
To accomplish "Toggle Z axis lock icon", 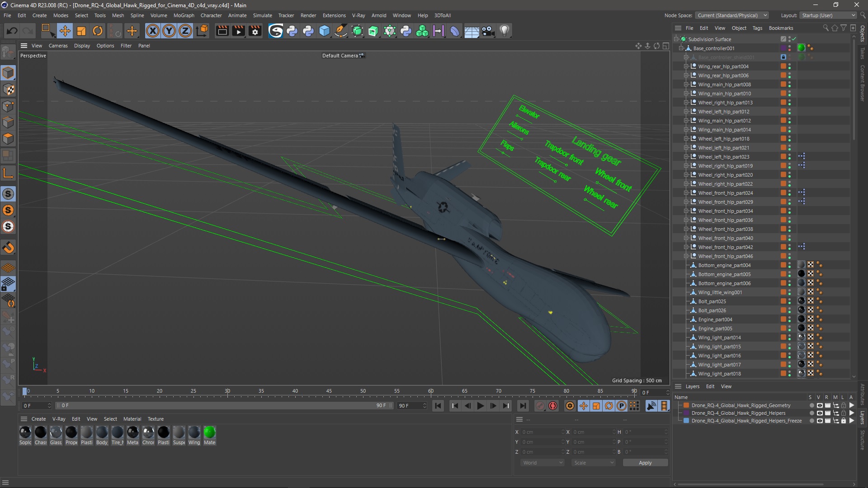I will click(185, 31).
